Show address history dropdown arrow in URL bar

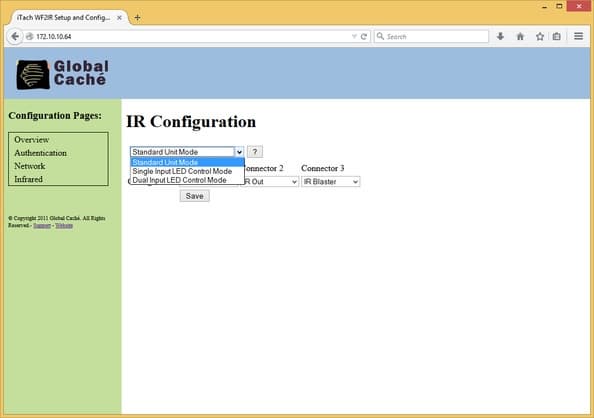pos(354,36)
